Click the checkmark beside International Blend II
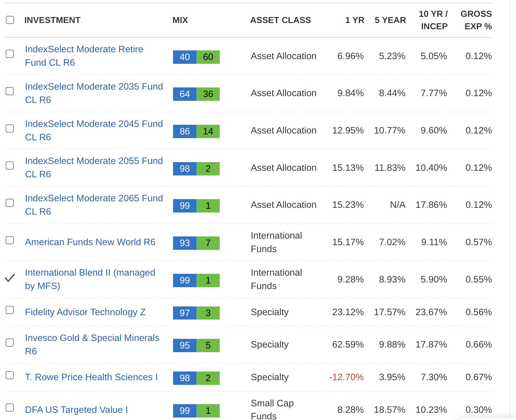Image resolution: width=516 pixels, height=420 pixels. click(x=10, y=278)
